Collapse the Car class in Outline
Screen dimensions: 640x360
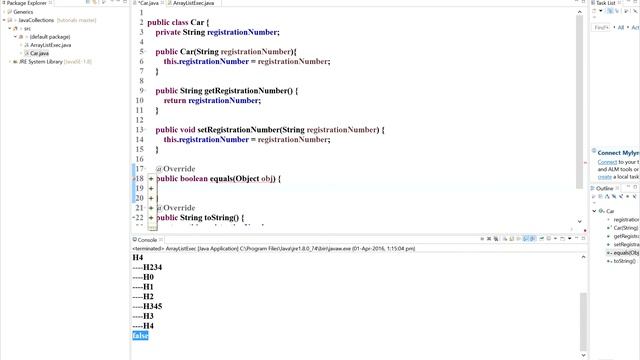point(594,211)
